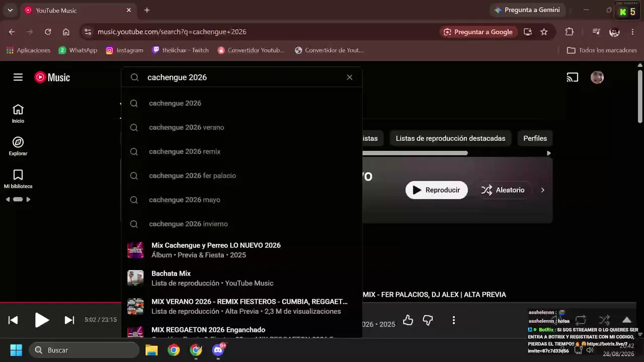Viewport: 644px width, 362px height.
Task: Toggle repeat mode in the player bar
Action: click(581, 320)
